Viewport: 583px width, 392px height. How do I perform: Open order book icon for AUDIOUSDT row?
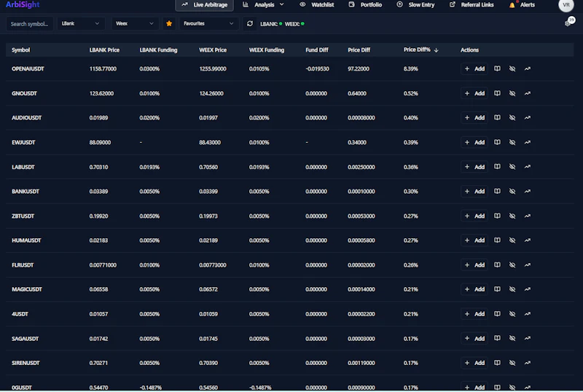(x=497, y=118)
